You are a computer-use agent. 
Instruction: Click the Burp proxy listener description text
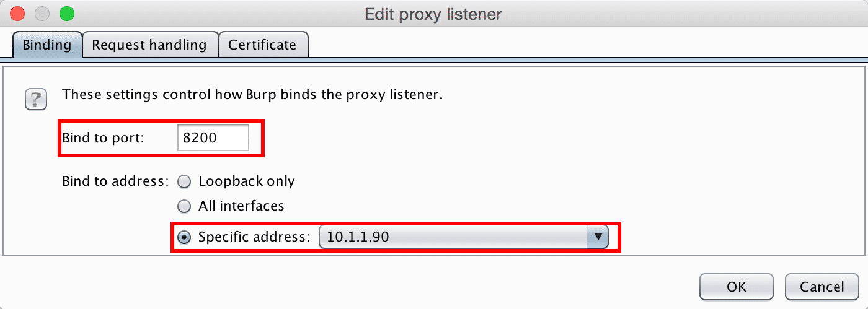coord(252,96)
